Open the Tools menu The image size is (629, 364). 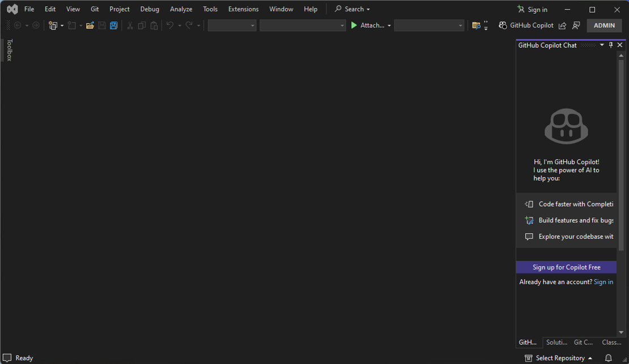[x=210, y=9]
